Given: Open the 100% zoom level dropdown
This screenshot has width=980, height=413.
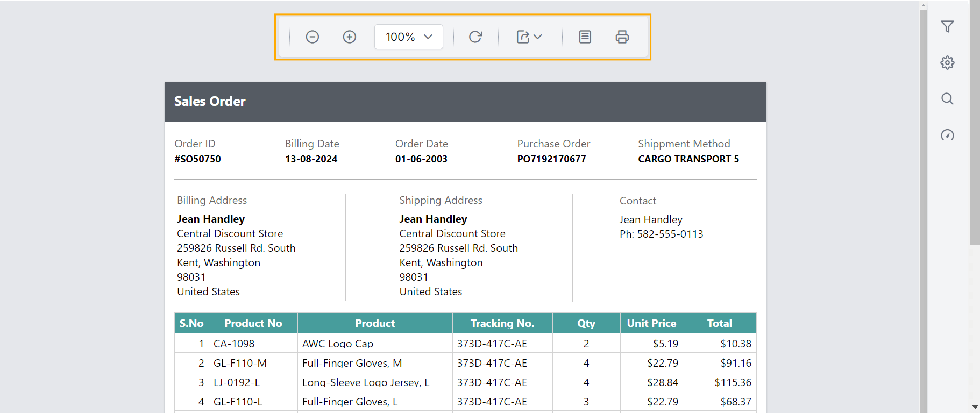Looking at the screenshot, I should pyautogui.click(x=409, y=37).
